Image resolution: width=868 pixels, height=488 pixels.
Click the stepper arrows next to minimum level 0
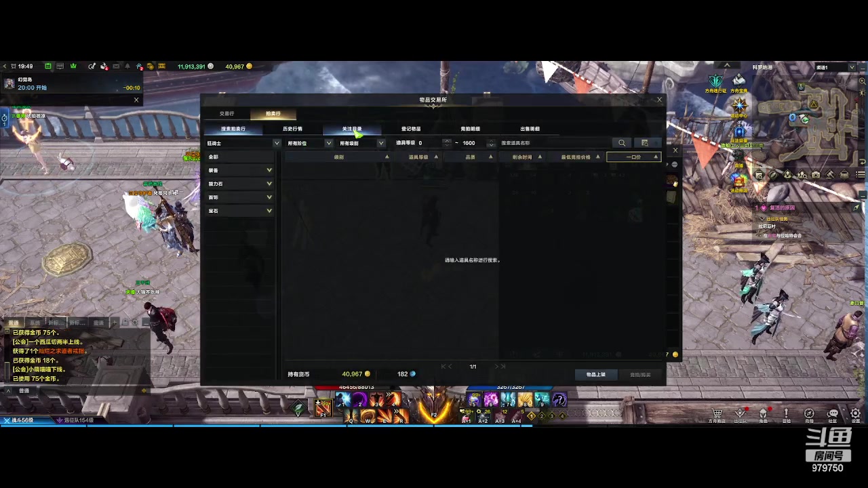(447, 143)
